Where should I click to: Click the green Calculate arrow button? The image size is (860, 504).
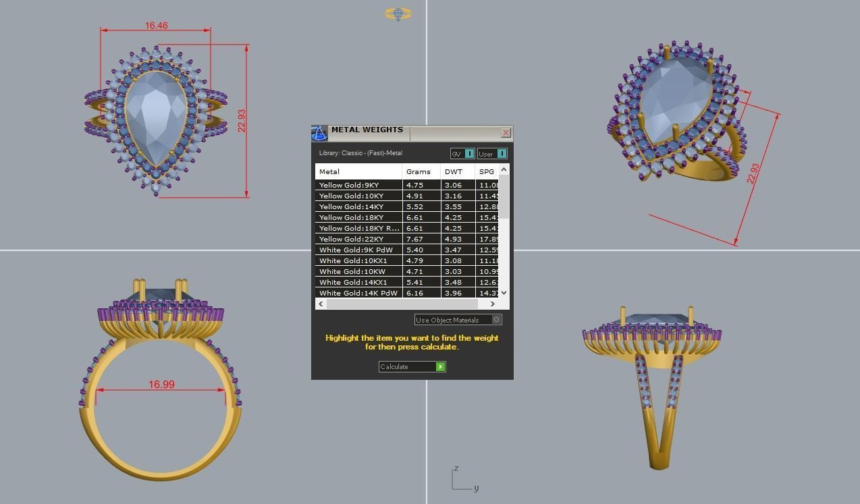[440, 366]
